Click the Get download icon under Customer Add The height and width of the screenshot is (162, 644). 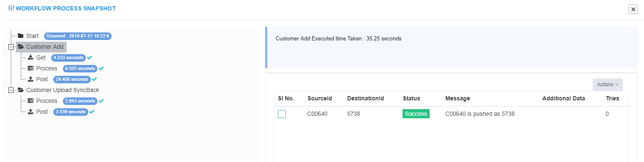pyautogui.click(x=30, y=57)
